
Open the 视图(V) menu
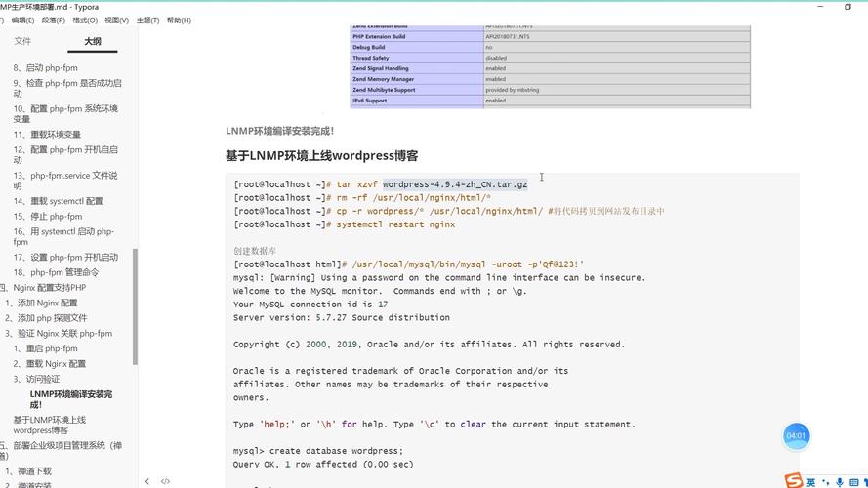[x=117, y=20]
